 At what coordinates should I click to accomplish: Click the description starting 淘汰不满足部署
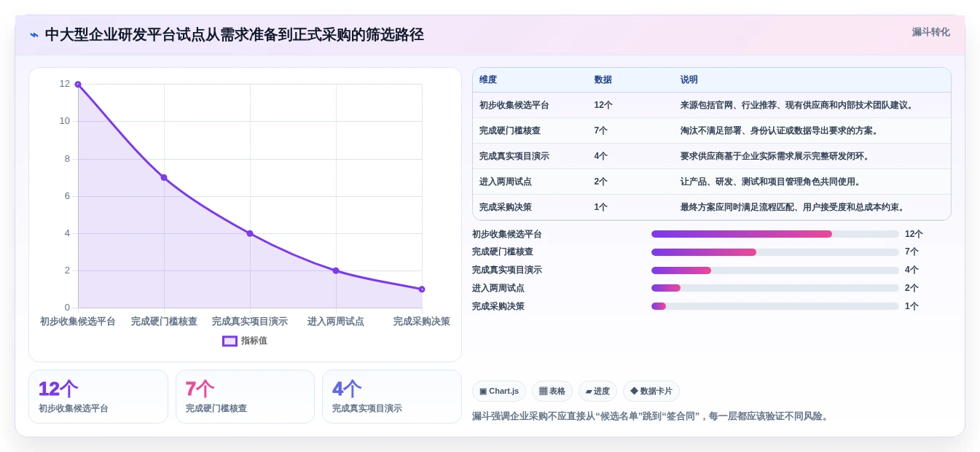coord(780,130)
